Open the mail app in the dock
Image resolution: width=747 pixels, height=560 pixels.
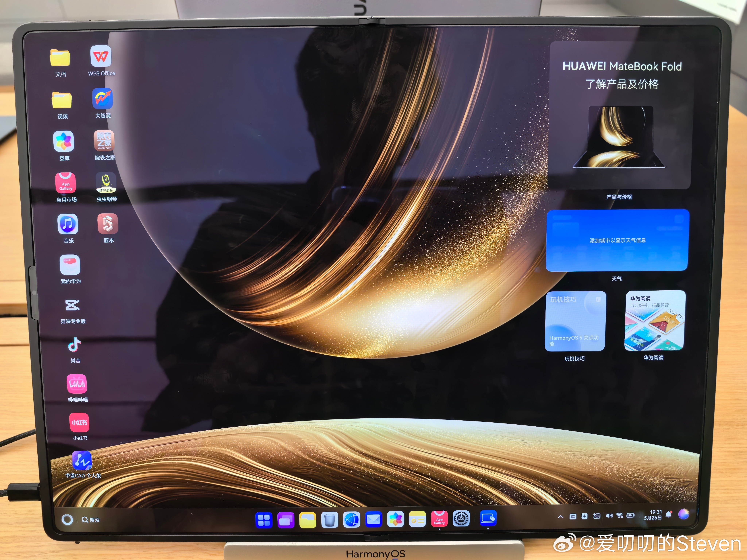[x=373, y=520]
